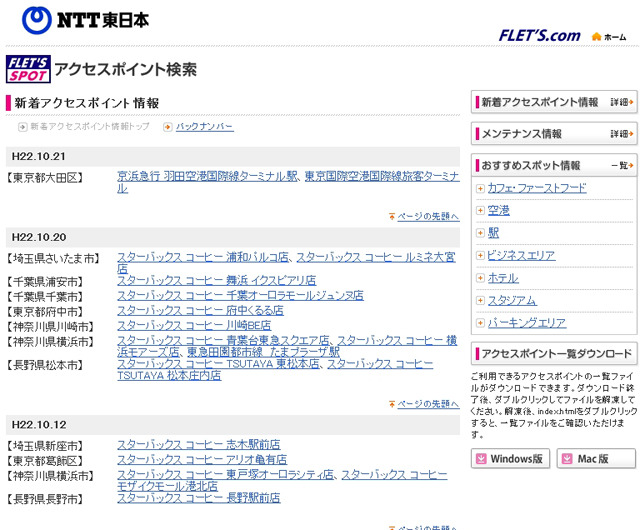Open 東京国際空港国際線旅客ターミナル link

click(x=382, y=176)
